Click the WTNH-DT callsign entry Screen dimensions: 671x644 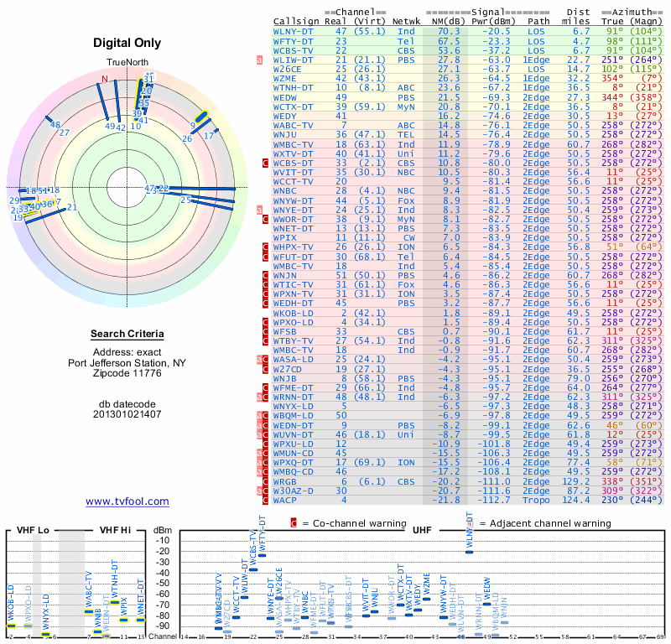tap(293, 88)
